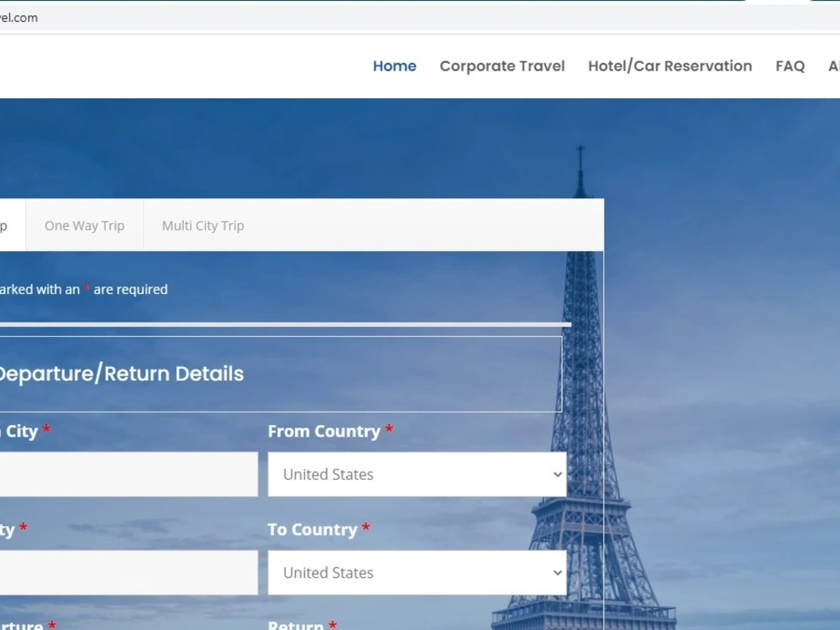
Task: Go to Corporate Travel page
Action: click(502, 66)
